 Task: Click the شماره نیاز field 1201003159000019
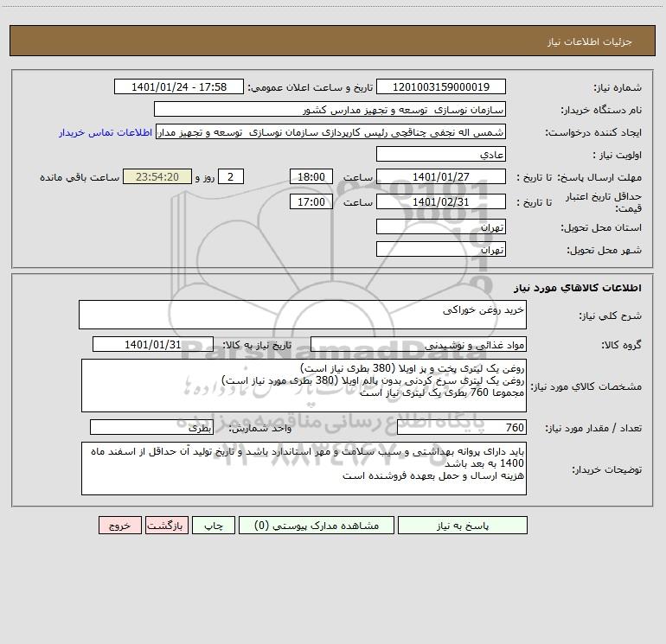(x=441, y=86)
